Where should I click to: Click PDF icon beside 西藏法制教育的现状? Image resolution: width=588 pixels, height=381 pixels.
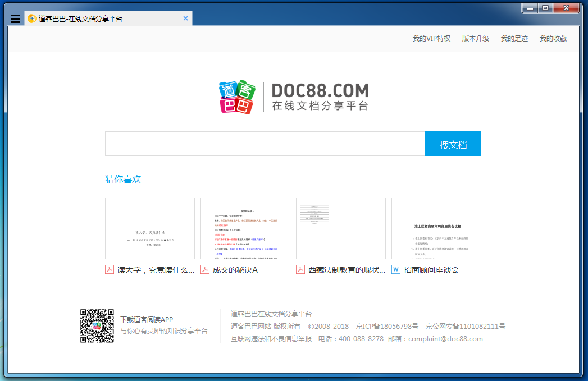(x=300, y=269)
